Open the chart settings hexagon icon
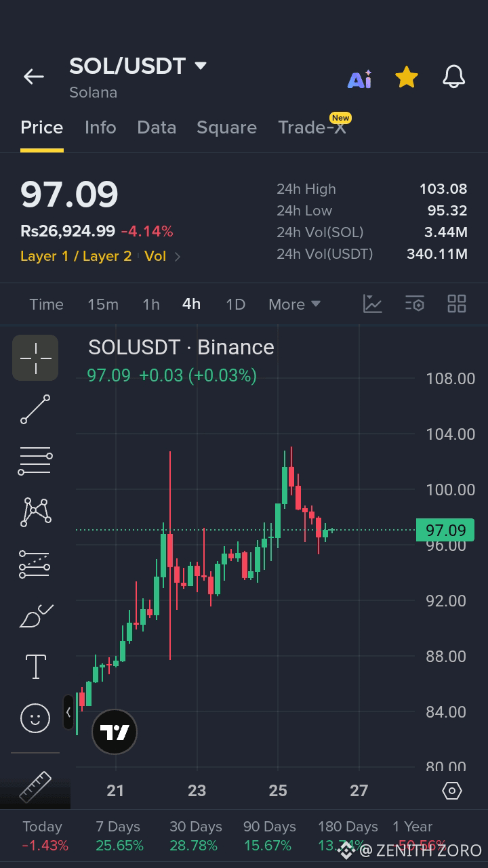Screen dimensions: 488x868 coord(451,791)
